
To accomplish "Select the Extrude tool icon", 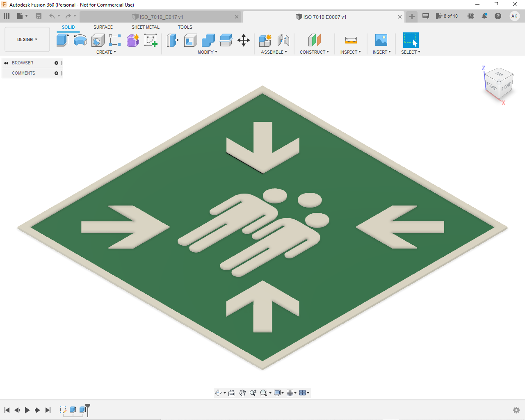I will pos(62,40).
